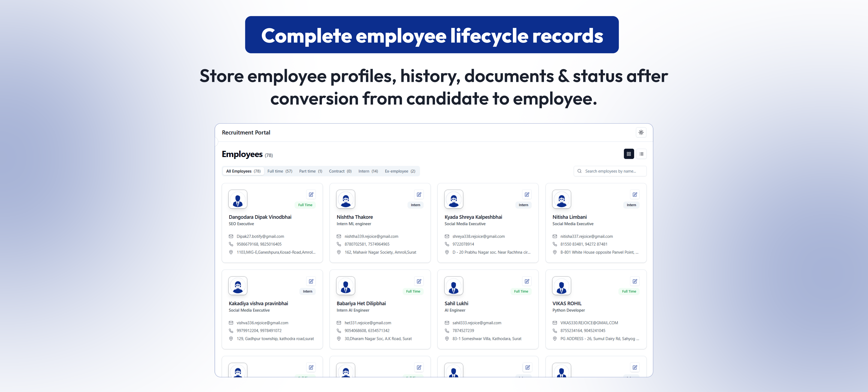
Task: View the Ex-employee tab
Action: tap(400, 171)
